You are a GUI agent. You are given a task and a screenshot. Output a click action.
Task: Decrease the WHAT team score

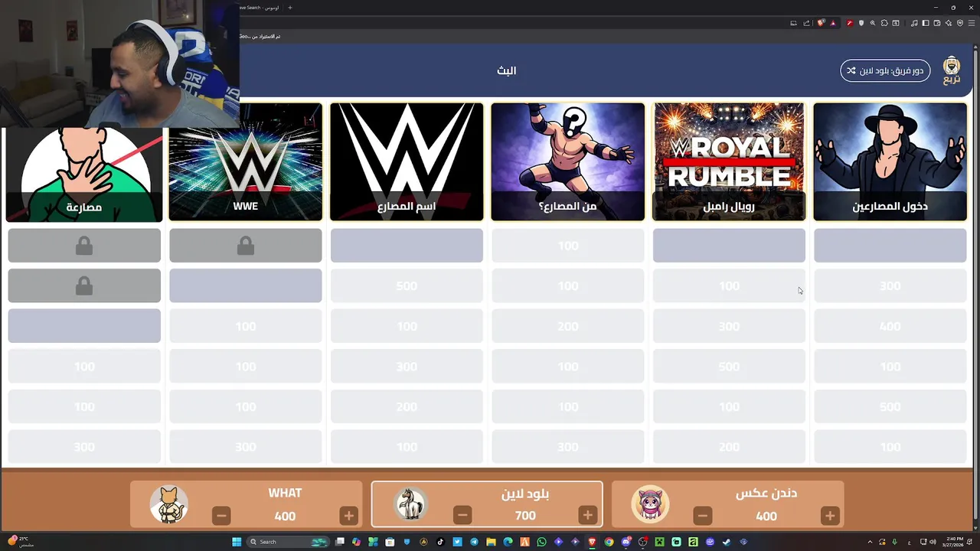pyautogui.click(x=221, y=516)
